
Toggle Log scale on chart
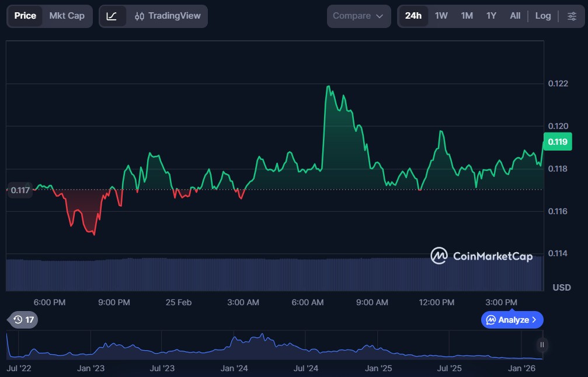[543, 16]
